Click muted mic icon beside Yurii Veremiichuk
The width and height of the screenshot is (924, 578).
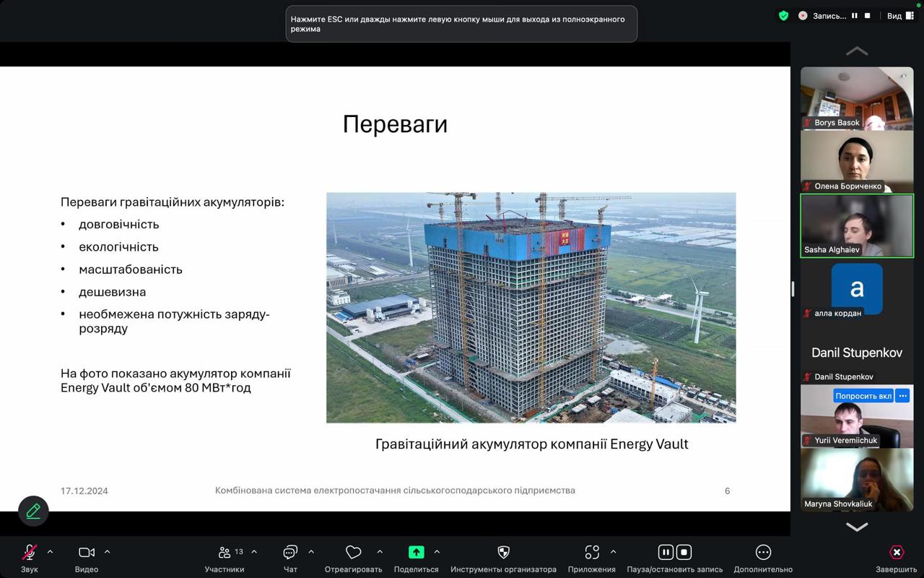coord(808,441)
